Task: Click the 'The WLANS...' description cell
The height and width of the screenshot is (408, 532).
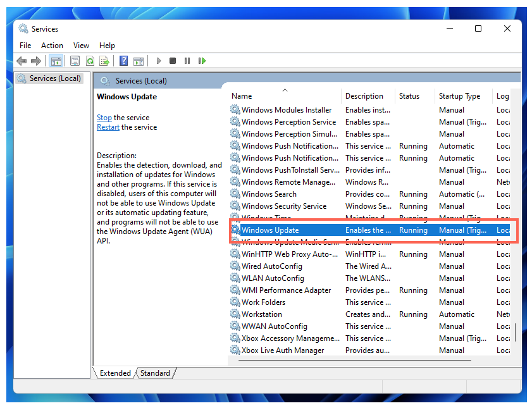Action: coord(368,278)
